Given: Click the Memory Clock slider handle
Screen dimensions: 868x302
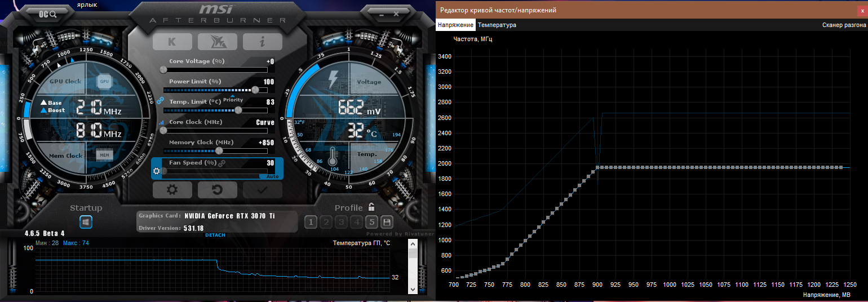Looking at the screenshot, I should pos(219,150).
